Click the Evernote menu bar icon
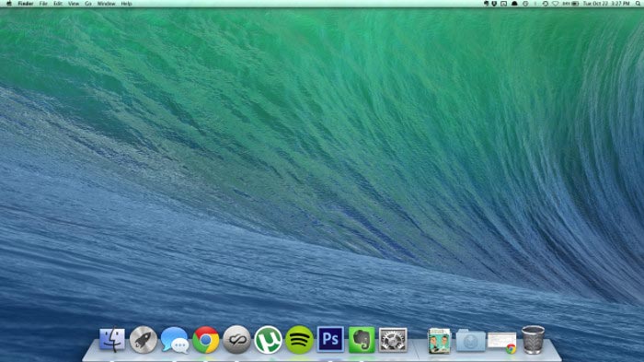 [x=486, y=4]
